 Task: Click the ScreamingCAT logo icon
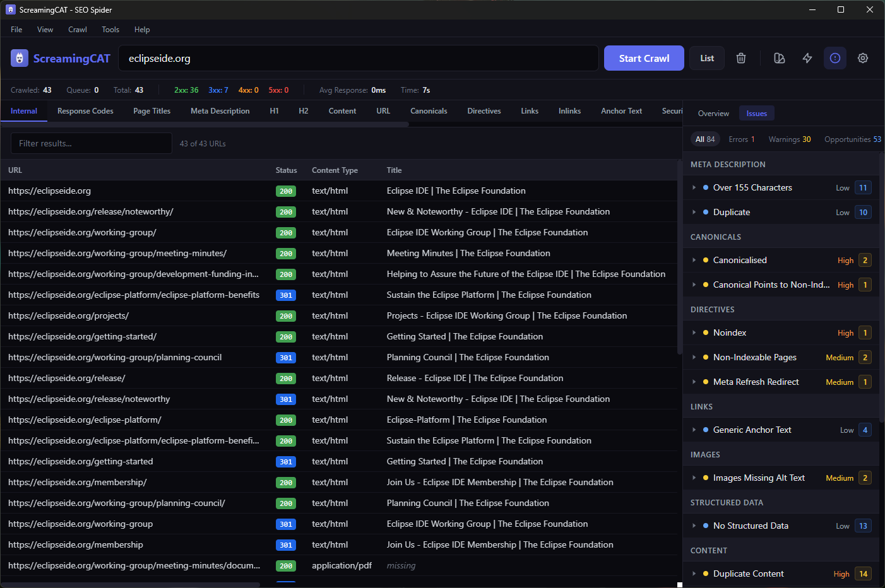tap(20, 58)
